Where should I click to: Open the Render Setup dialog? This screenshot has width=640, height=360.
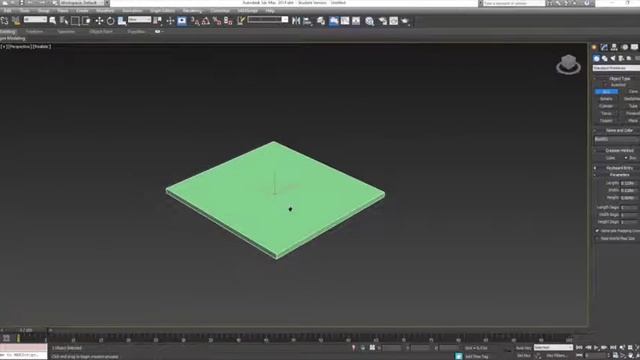point(382,20)
